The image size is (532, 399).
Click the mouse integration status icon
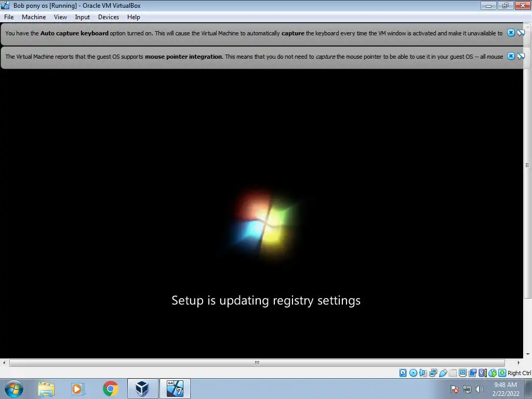coord(493,373)
